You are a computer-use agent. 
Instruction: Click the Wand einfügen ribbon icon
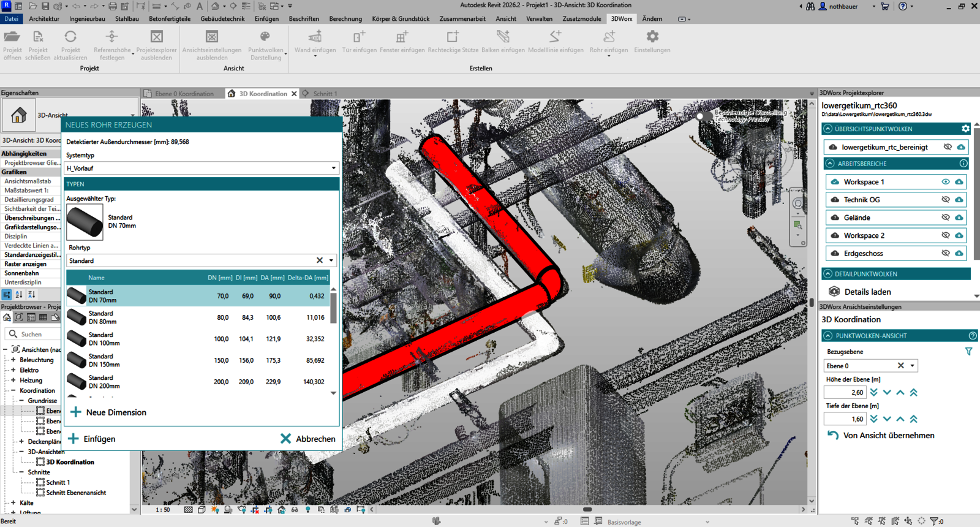tap(315, 37)
